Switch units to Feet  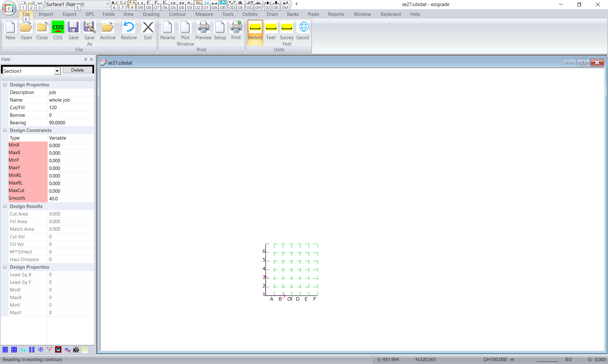[x=271, y=31]
